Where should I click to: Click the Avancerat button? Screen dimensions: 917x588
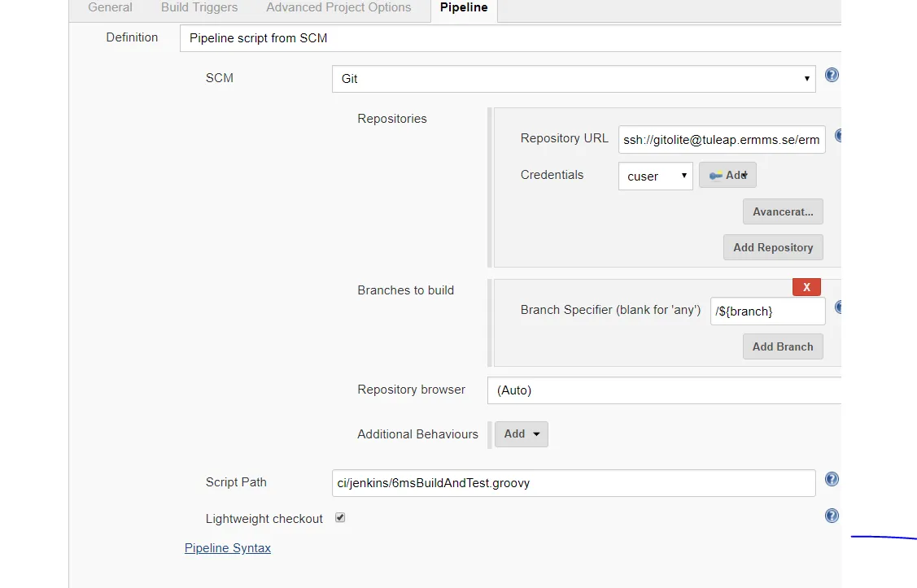tap(783, 211)
